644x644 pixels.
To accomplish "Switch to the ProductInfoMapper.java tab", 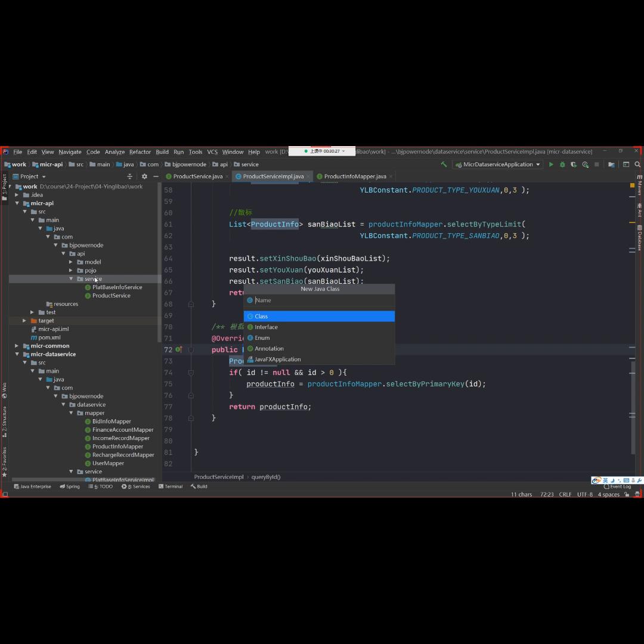I will (x=355, y=177).
